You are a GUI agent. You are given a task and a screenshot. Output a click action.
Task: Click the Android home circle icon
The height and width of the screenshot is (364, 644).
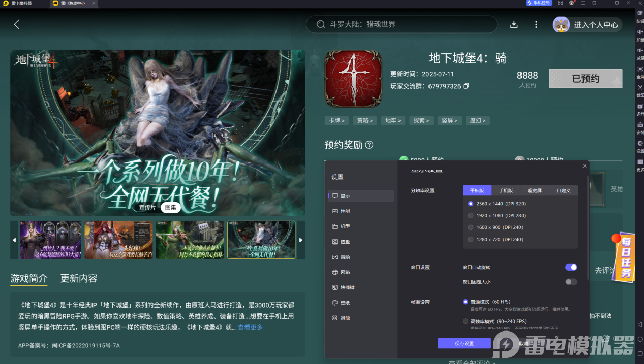(640, 339)
